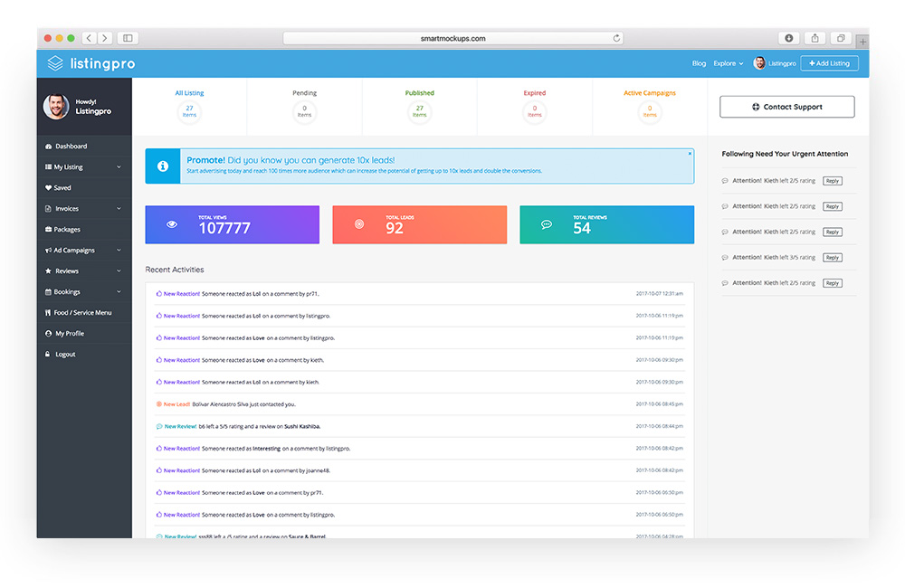Image resolution: width=905 pixels, height=588 pixels.
Task: Open the Dashboard sidebar item
Action: [71, 147]
